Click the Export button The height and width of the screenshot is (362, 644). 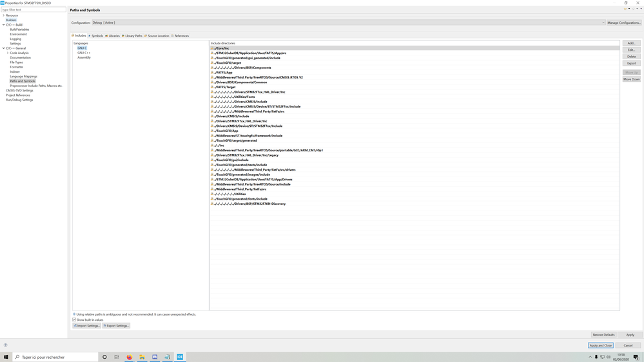(631, 63)
